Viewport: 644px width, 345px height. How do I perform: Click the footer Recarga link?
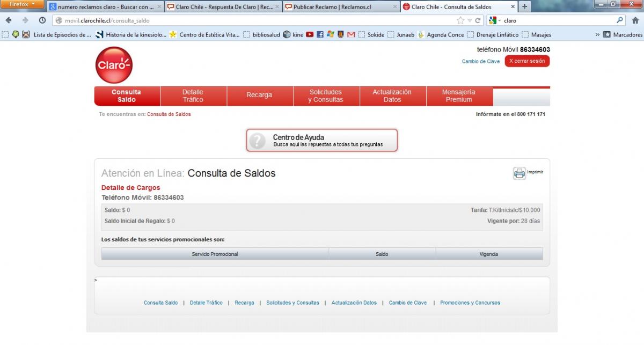coord(244,303)
